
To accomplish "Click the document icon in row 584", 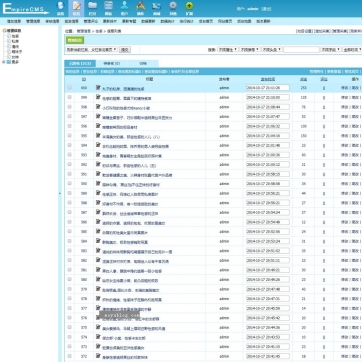I will (x=98, y=241).
